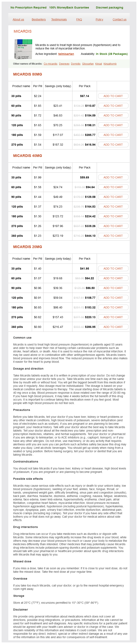Go to the Bestsellers page
Viewport: 138px width, 644px height.
point(38,19)
